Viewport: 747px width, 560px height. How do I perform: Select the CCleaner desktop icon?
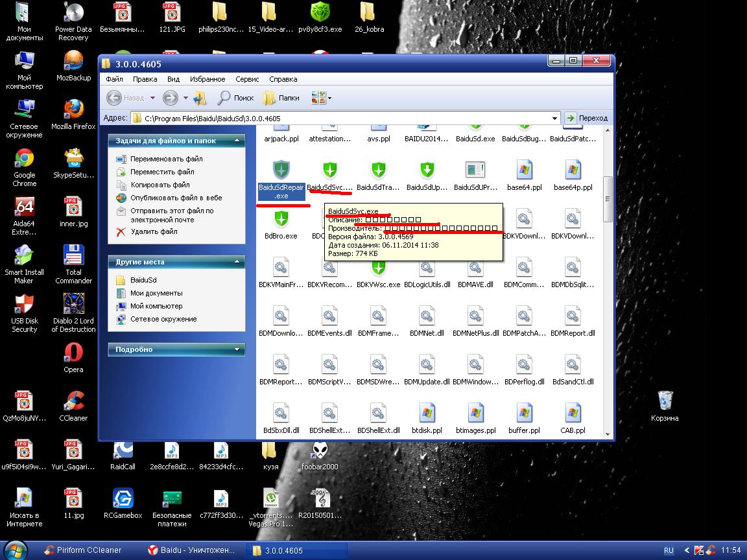73,406
